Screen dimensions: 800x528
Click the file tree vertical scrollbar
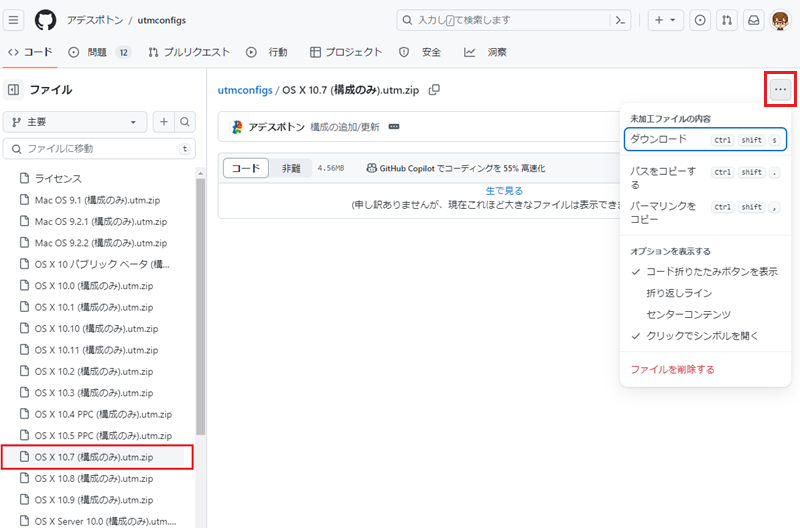tap(201, 306)
